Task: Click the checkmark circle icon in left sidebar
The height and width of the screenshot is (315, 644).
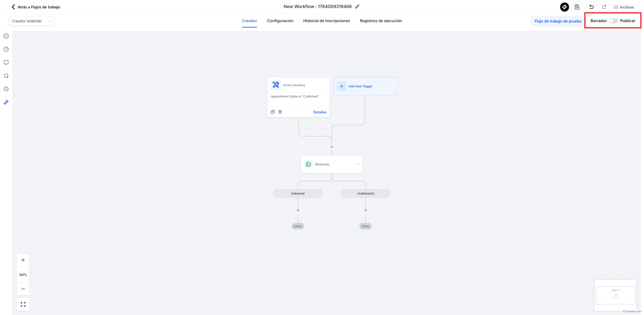Action: (6, 36)
